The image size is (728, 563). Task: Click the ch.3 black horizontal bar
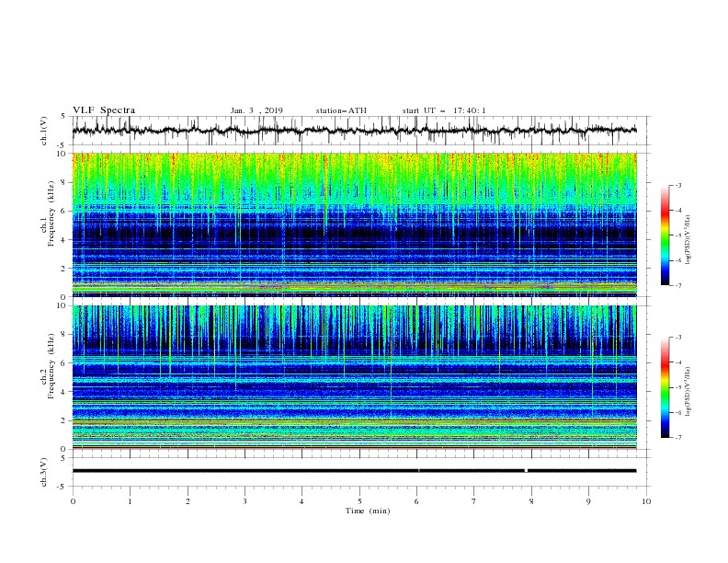(x=354, y=471)
